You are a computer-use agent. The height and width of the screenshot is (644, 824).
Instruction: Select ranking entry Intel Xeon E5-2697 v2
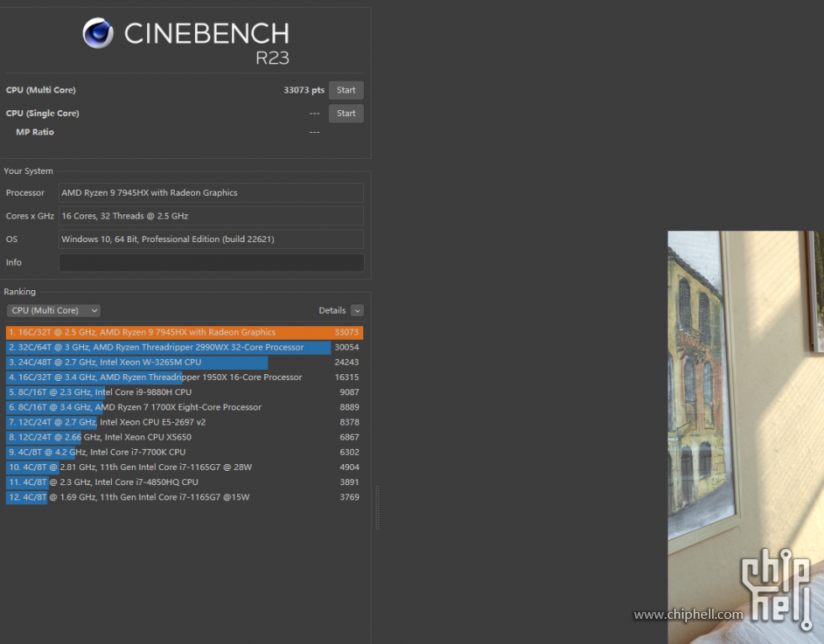pos(184,422)
